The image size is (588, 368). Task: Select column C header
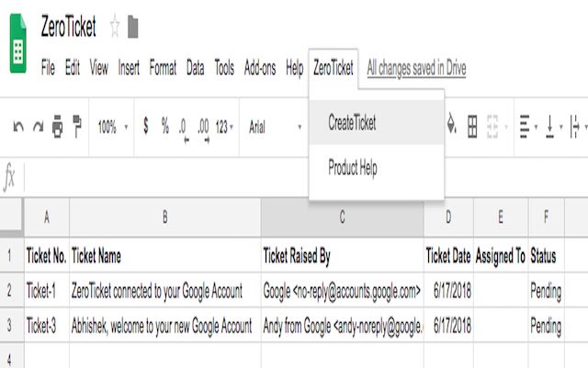(343, 217)
